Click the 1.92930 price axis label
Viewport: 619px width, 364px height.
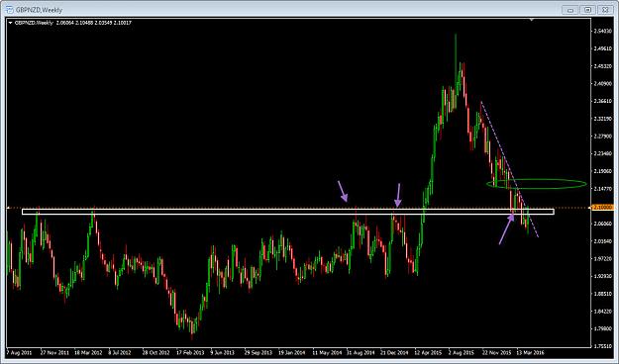(602, 276)
